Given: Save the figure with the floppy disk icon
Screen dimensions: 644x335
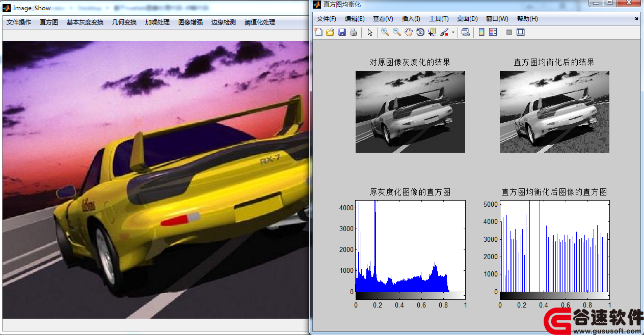Looking at the screenshot, I should pos(342,33).
